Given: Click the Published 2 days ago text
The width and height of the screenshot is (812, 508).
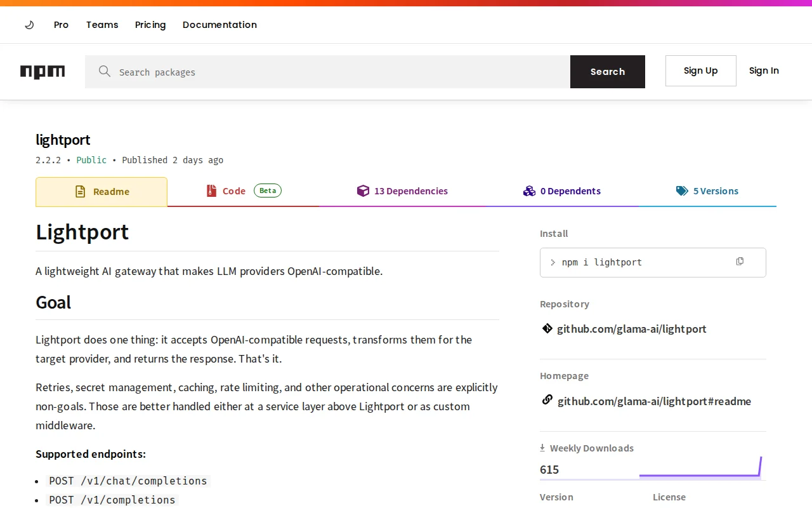Looking at the screenshot, I should pos(173,160).
